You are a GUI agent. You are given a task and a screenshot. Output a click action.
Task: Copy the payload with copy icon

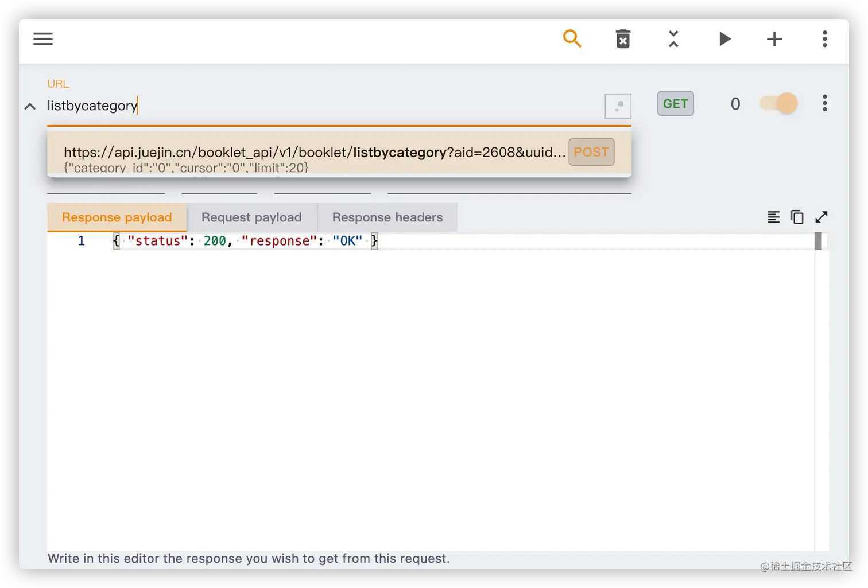[x=797, y=217]
